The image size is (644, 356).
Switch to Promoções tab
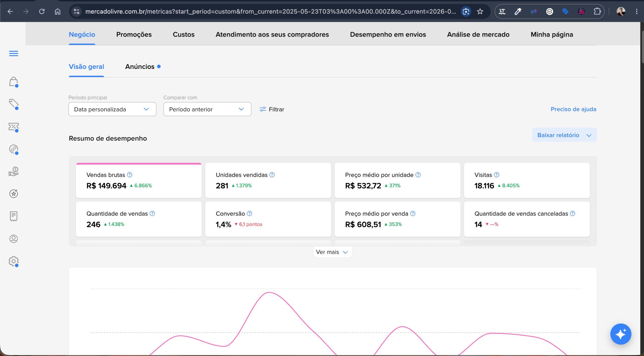pyautogui.click(x=134, y=34)
